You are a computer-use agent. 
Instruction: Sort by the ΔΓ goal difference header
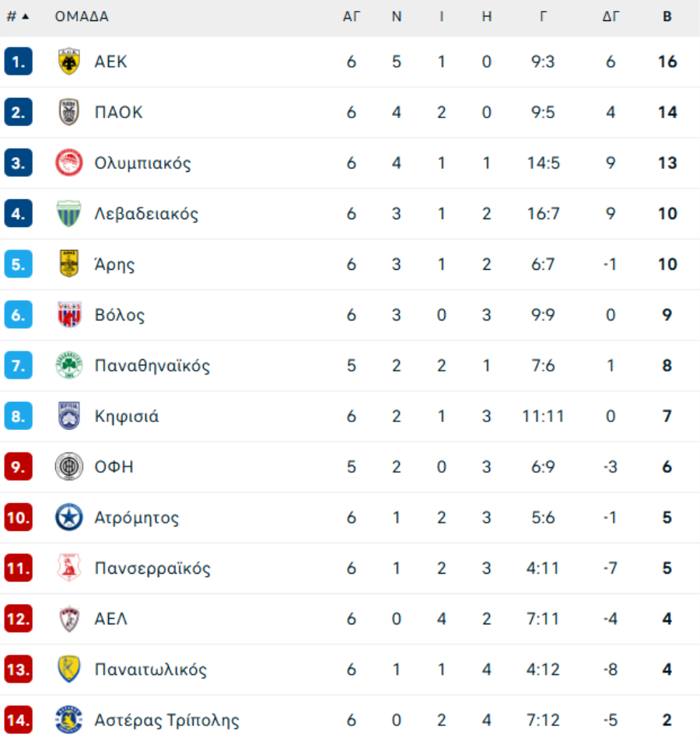tap(611, 16)
